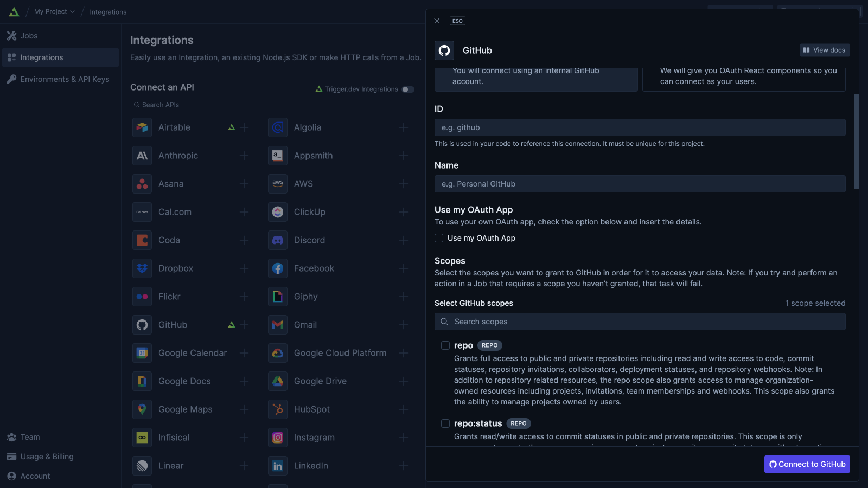Navigate to the Team page

[60, 437]
